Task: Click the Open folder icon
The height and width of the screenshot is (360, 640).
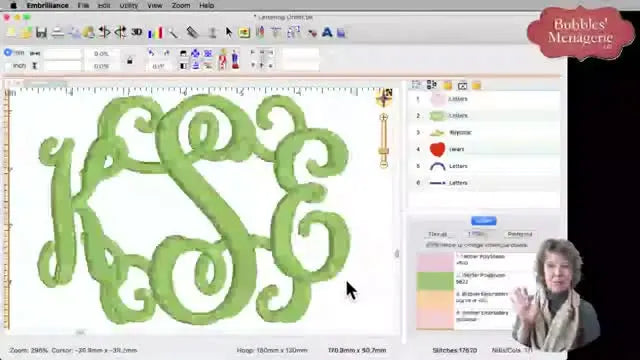Action: pos(27,32)
